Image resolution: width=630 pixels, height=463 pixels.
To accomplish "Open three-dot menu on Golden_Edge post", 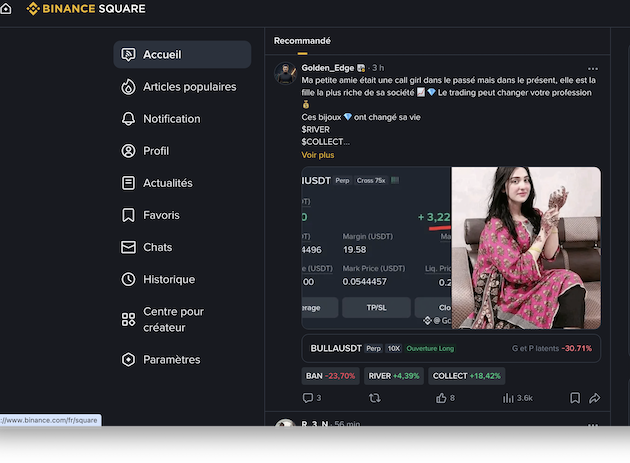I will [x=593, y=68].
